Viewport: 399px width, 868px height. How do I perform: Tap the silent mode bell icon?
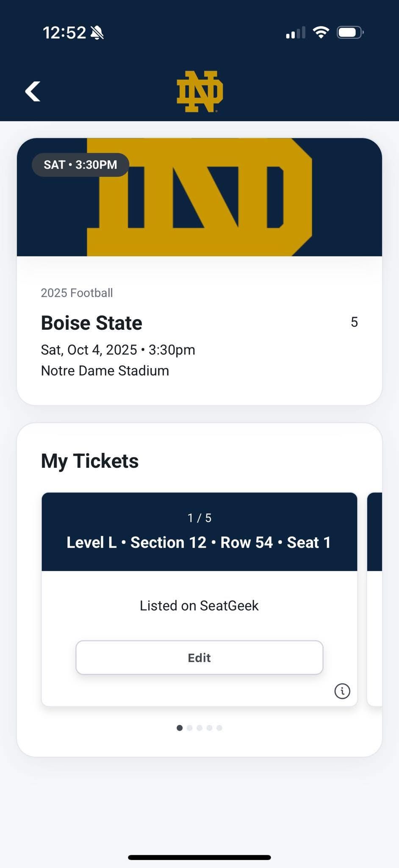click(97, 33)
